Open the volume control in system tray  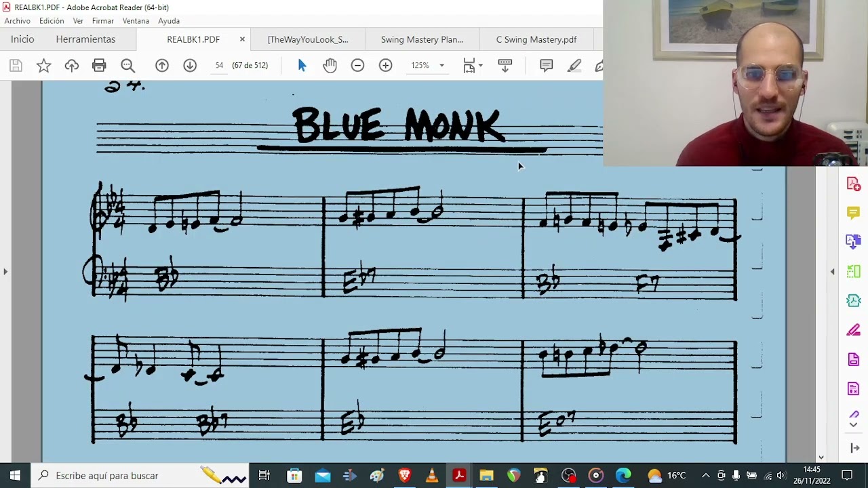coord(781,475)
